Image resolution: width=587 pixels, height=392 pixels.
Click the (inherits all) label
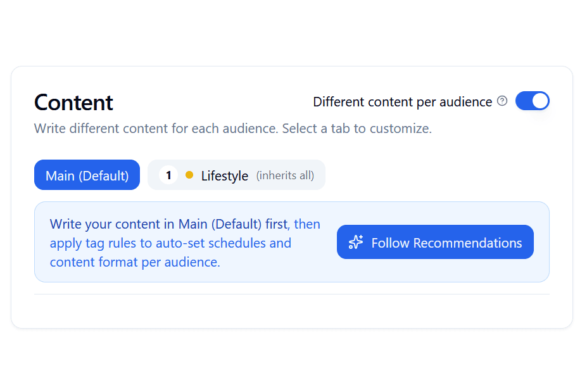pos(285,175)
